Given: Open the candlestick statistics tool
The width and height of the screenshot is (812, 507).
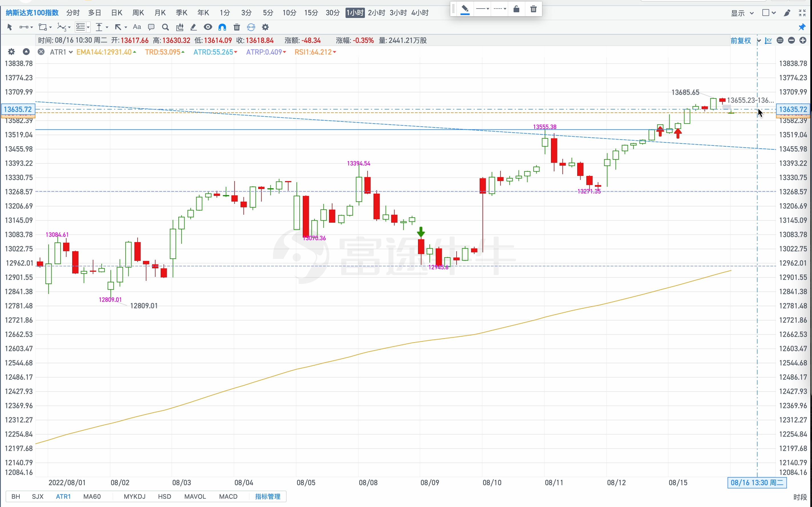Looking at the screenshot, I should [180, 27].
